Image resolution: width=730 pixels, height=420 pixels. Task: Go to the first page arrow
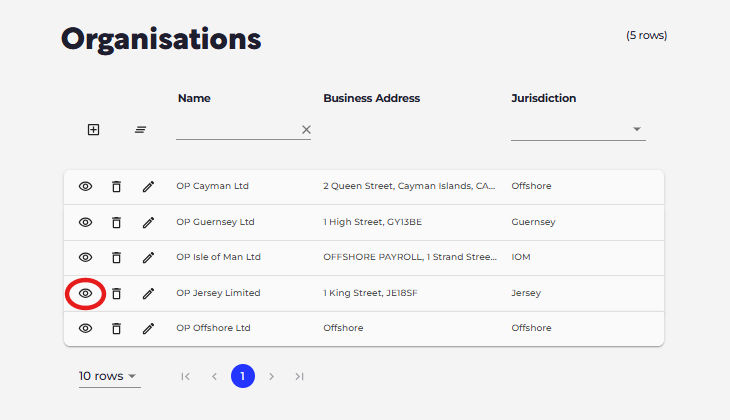pyautogui.click(x=185, y=376)
